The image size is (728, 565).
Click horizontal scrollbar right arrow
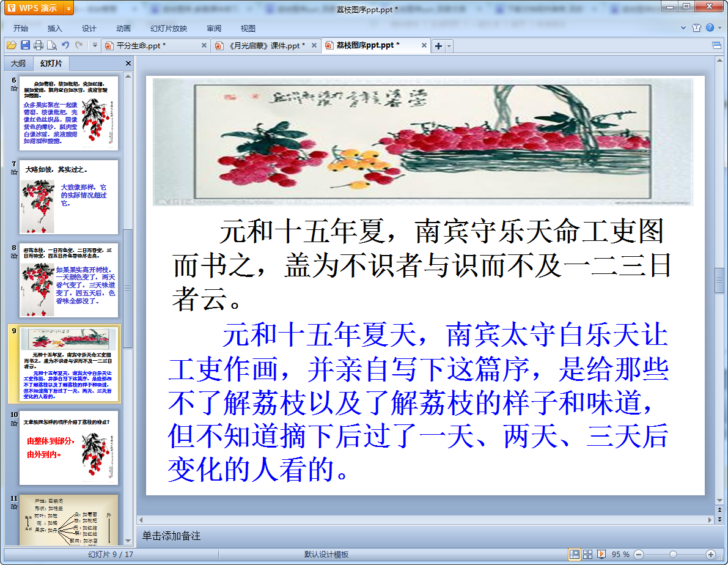[710, 520]
